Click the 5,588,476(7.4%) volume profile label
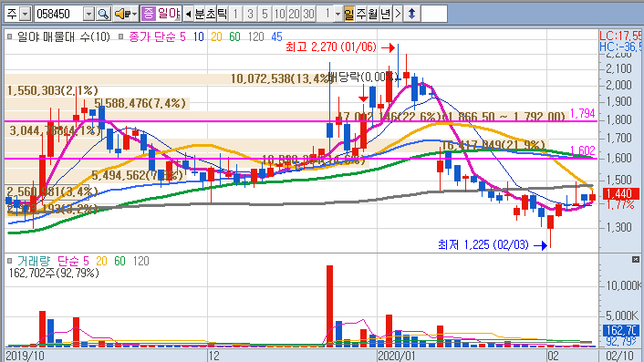 [140, 103]
